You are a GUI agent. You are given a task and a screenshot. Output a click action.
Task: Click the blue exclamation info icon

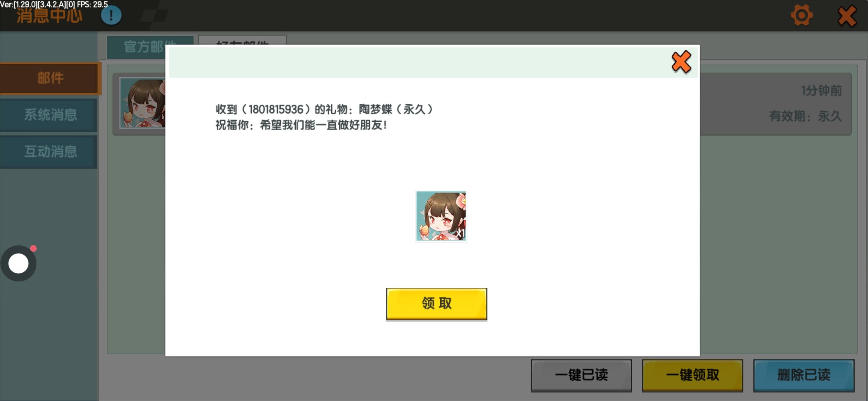(x=111, y=16)
